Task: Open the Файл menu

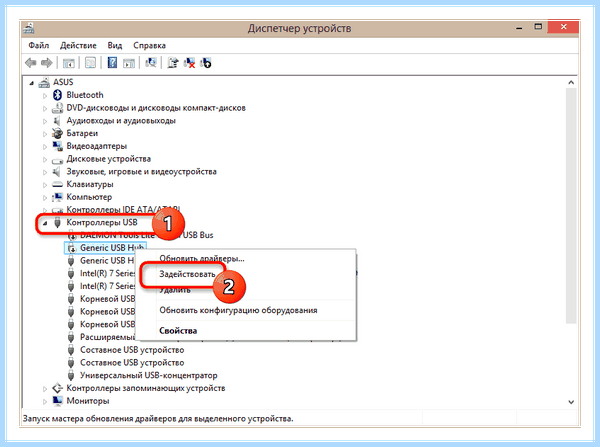Action: tap(39, 45)
